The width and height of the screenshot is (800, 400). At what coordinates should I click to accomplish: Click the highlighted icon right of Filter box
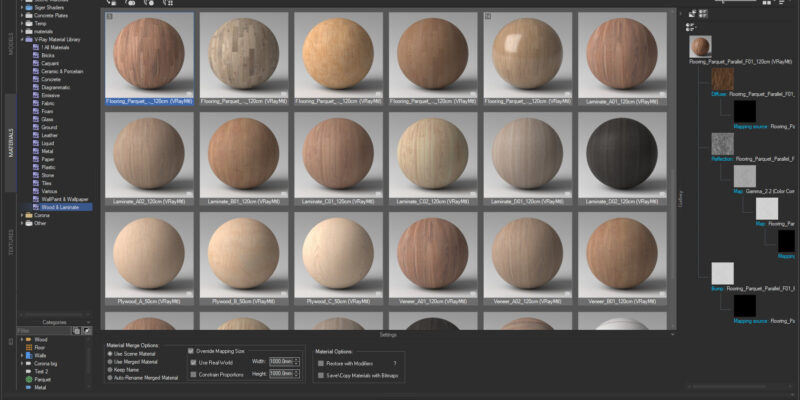87,331
